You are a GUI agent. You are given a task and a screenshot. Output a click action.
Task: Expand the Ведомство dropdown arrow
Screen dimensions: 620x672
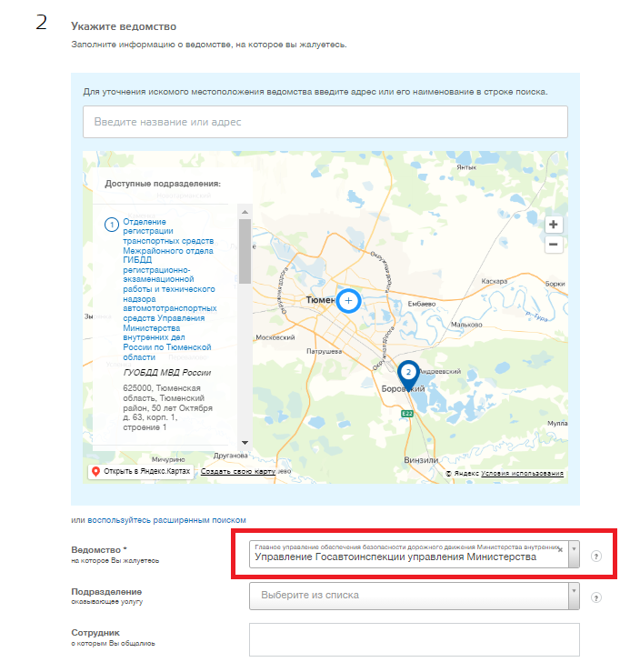pos(574,551)
